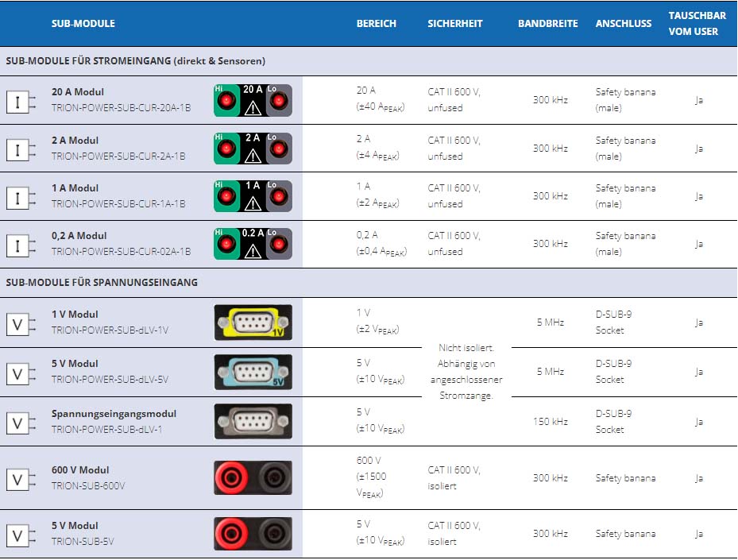Click the Sub-Module für Spannungseingang section header
Screen dimensions: 738x560
(x=102, y=282)
